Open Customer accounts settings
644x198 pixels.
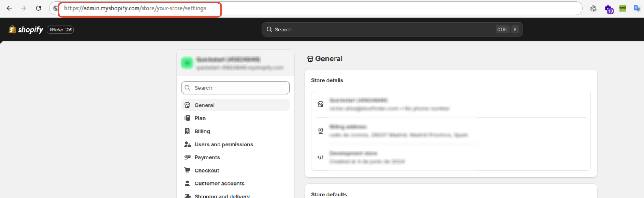tap(235, 184)
